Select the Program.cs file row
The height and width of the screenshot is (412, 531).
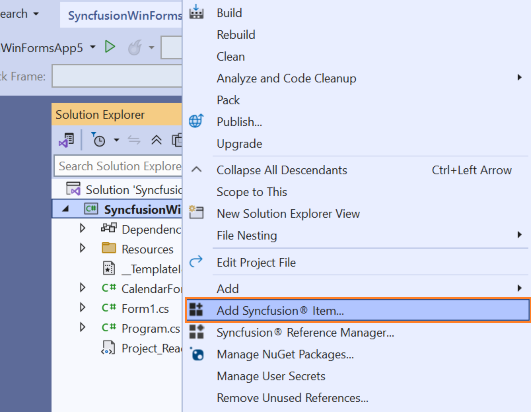pyautogui.click(x=117, y=328)
